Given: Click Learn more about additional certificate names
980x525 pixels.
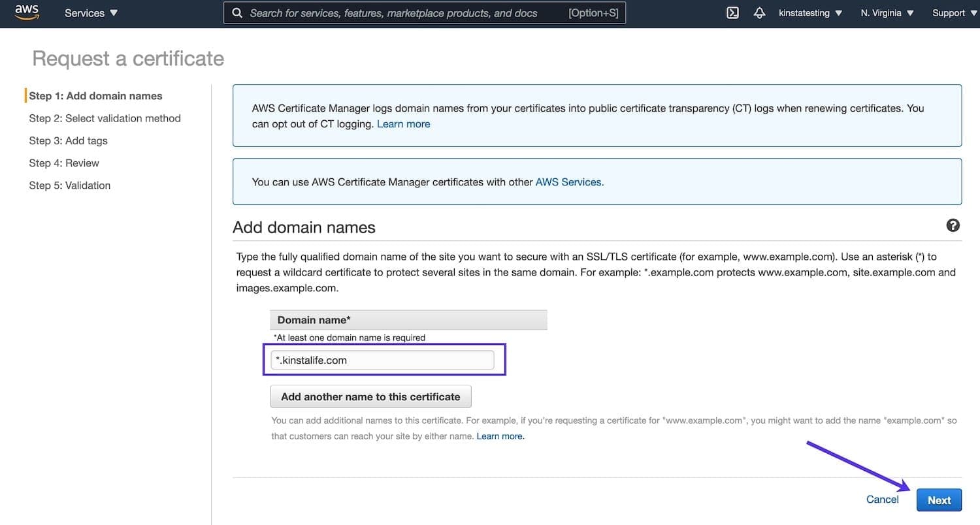Looking at the screenshot, I should click(x=500, y=436).
